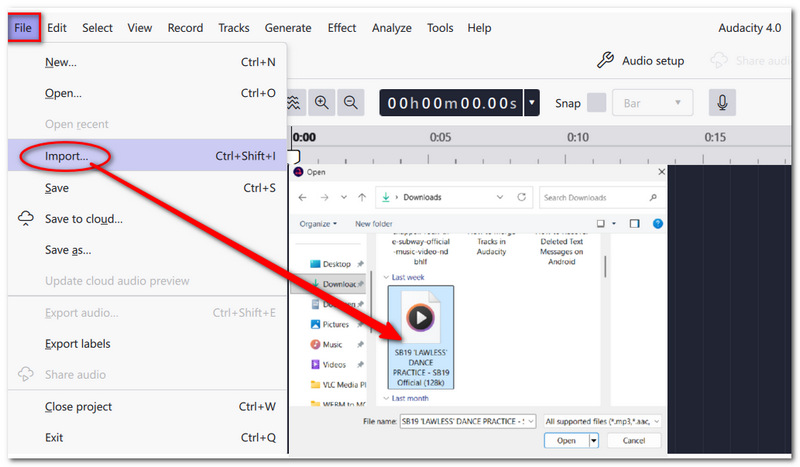Click 'Deleted Text Messages on Android' file
Screen dimensions: 800x467
561,249
